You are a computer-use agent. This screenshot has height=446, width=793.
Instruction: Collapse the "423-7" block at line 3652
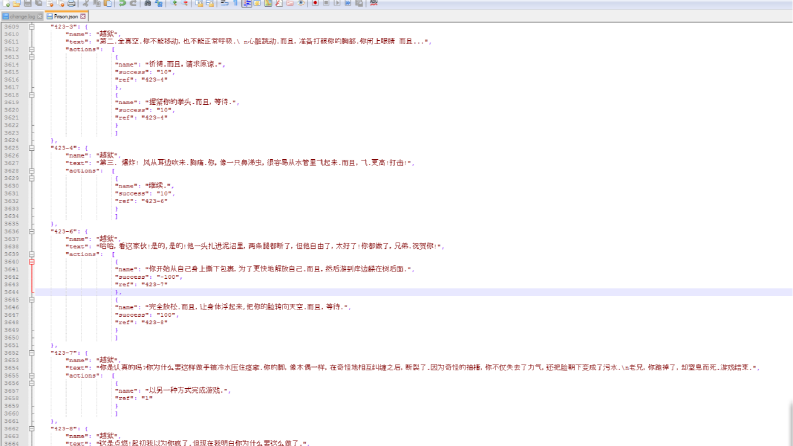pos(32,353)
